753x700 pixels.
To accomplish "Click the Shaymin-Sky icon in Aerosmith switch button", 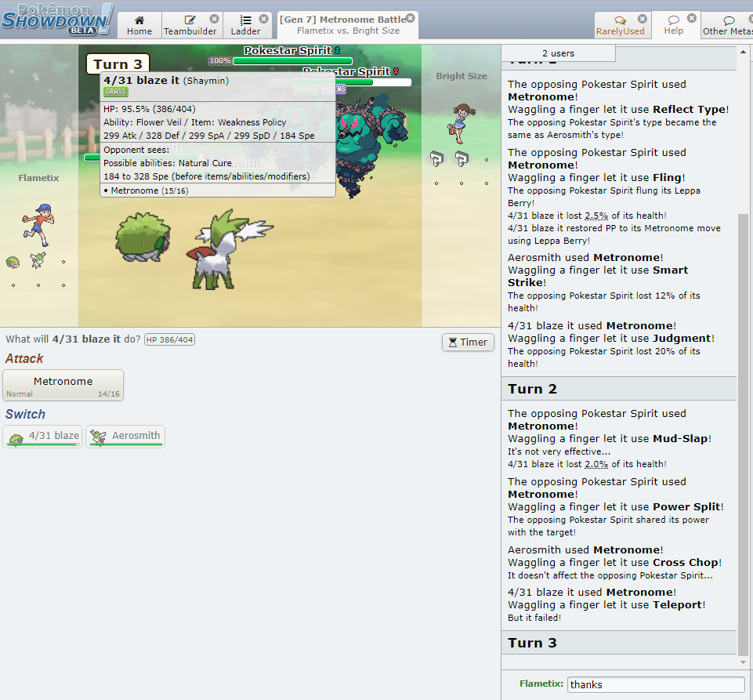I will tap(99, 437).
